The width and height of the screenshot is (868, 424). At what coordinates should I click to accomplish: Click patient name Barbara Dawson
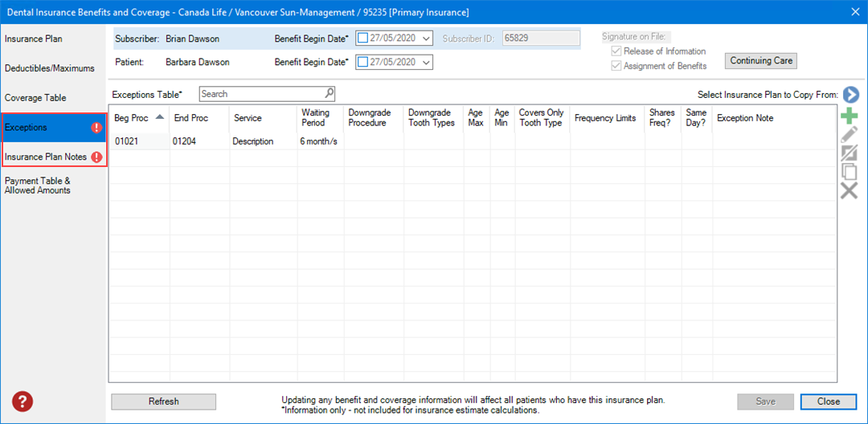[198, 63]
